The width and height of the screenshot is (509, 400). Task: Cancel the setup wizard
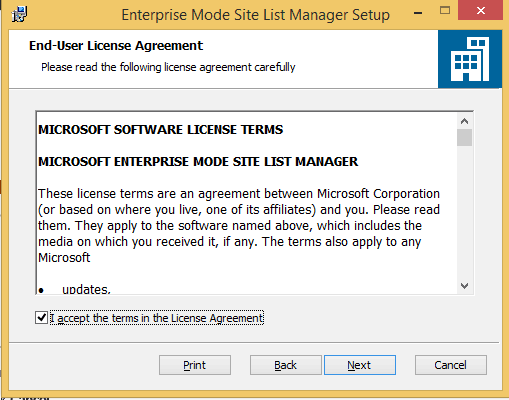451,365
